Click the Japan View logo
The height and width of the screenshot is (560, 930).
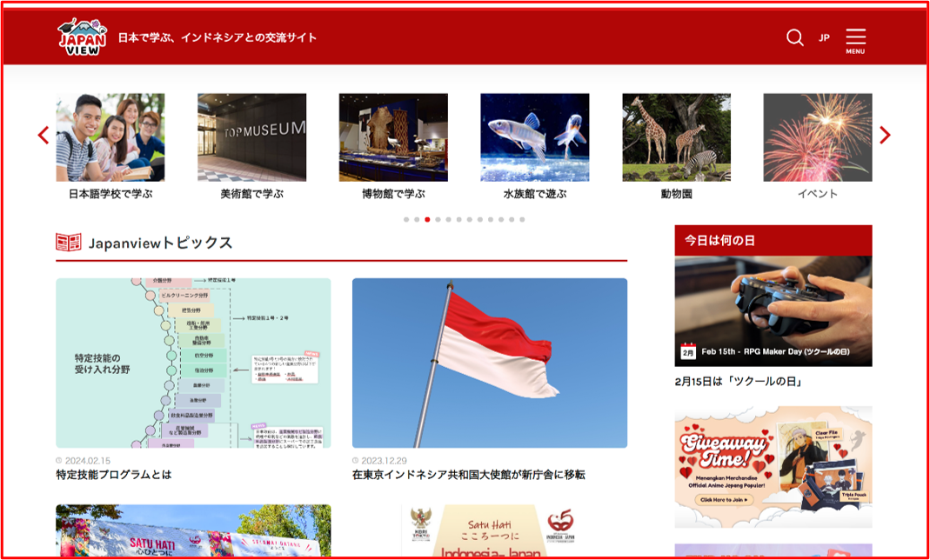click(83, 37)
